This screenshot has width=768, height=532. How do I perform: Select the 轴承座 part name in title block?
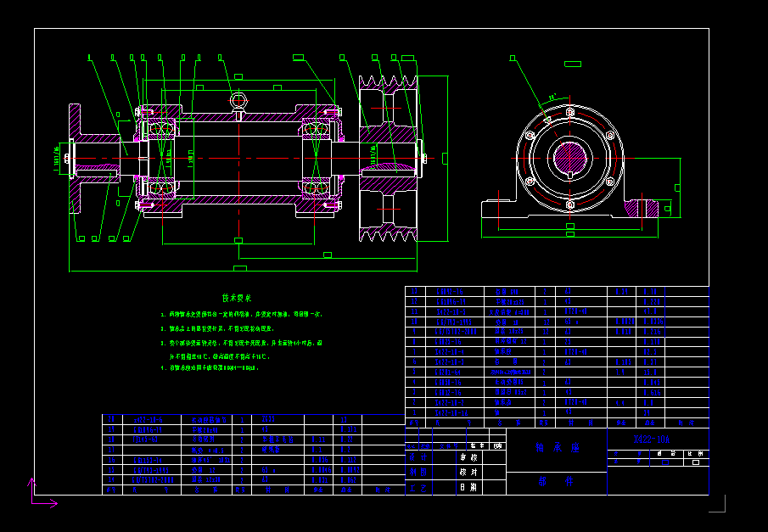tap(556, 447)
